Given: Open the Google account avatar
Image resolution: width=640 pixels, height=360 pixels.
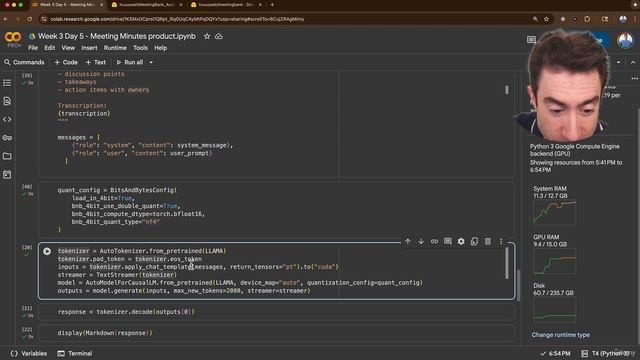Looking at the screenshot, I should click(x=625, y=40).
